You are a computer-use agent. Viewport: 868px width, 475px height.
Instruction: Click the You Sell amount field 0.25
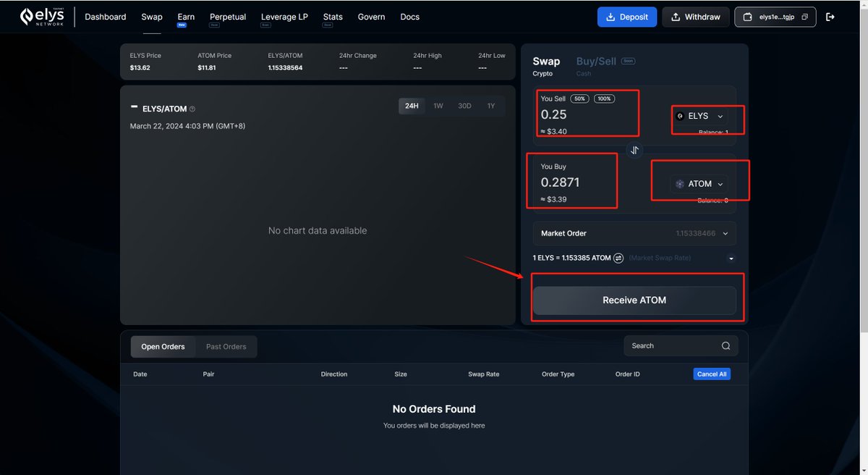click(x=554, y=114)
